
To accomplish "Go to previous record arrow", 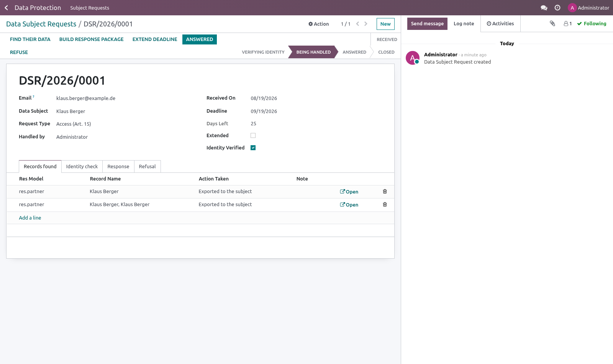I will (357, 24).
